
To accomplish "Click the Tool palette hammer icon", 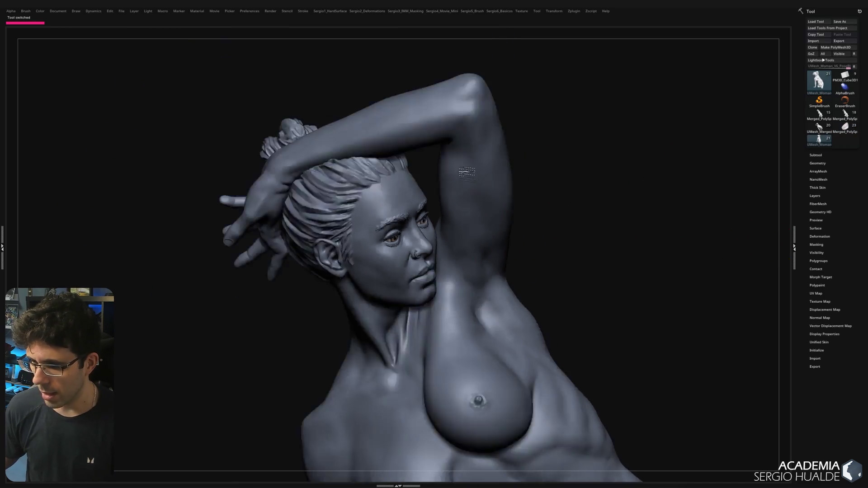I will coord(801,11).
